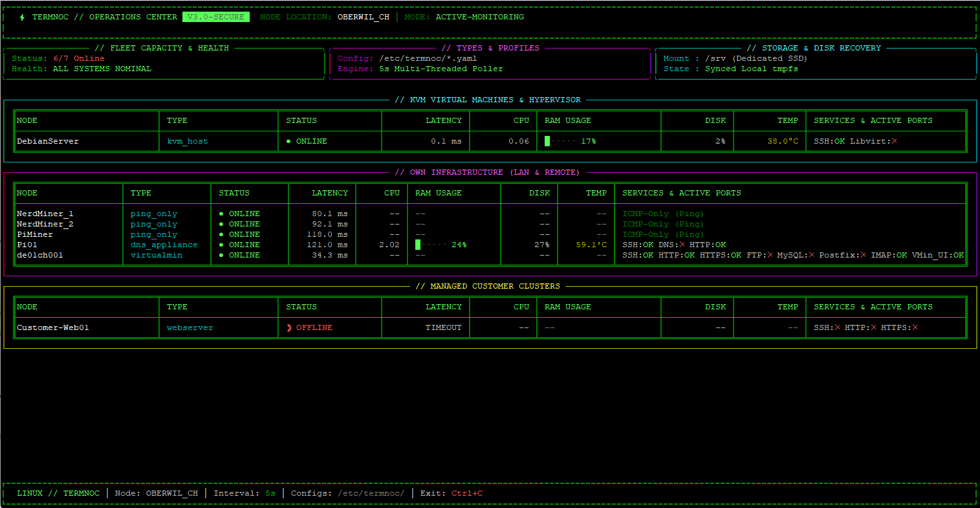Click the webserver type value
Screen dimensions: 980x508
coord(190,327)
